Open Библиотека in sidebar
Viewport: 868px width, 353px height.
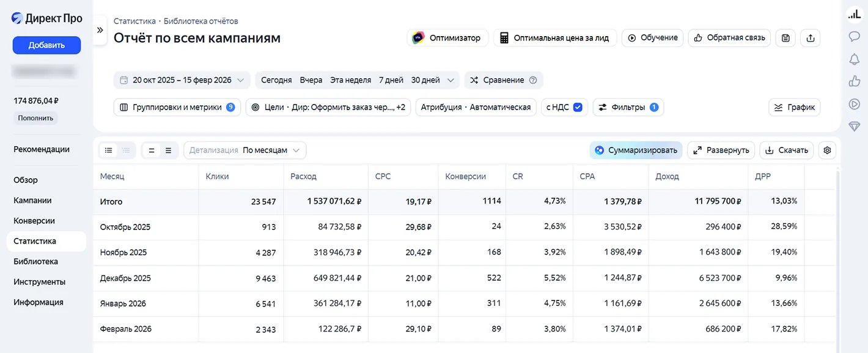(x=35, y=261)
